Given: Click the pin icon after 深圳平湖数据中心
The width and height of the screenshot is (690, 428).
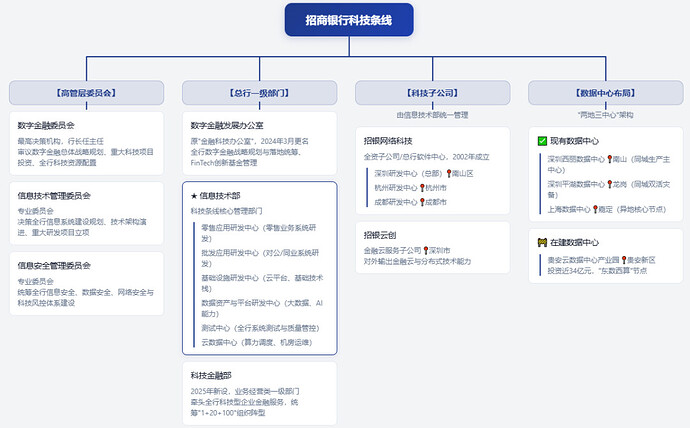Looking at the screenshot, I should [x=609, y=184].
